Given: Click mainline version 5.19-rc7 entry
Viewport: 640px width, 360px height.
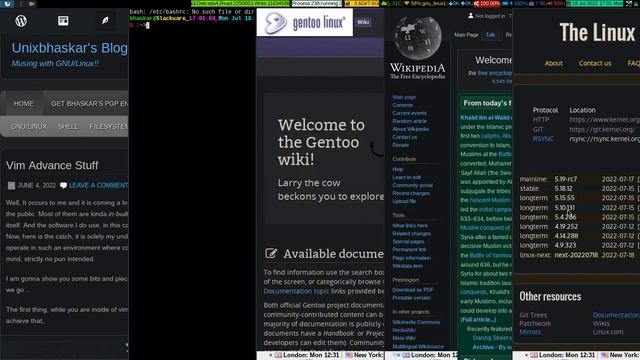Looking at the screenshot, I should tap(566, 179).
